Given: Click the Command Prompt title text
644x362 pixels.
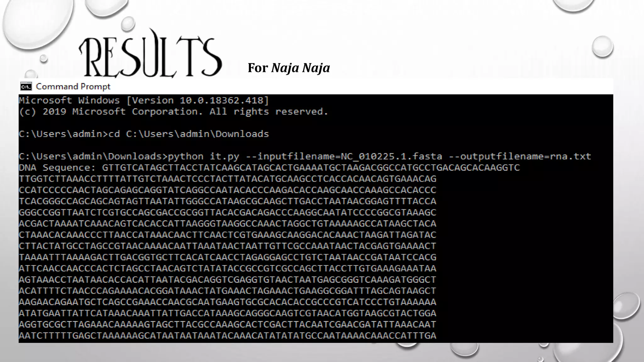Looking at the screenshot, I should 73,86.
